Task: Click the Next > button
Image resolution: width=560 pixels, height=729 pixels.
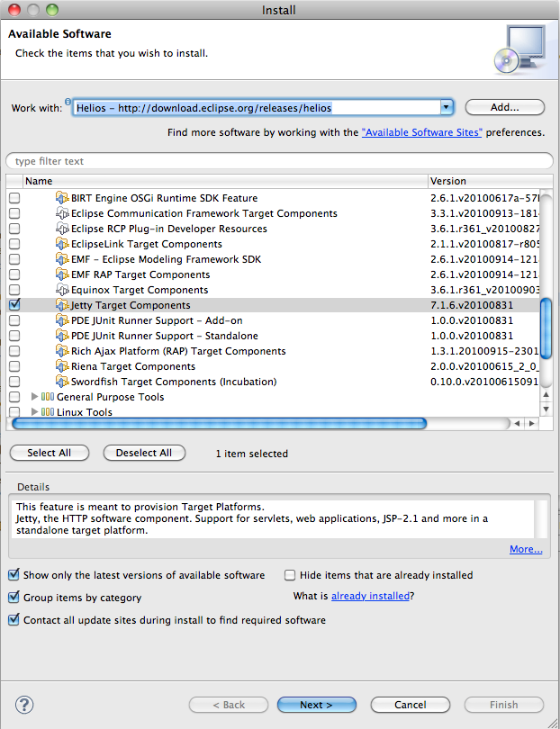Action: coord(316,705)
